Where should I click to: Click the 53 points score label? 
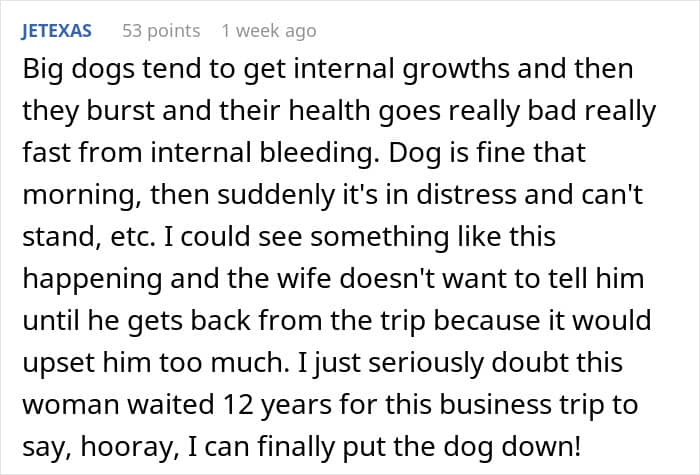[161, 31]
